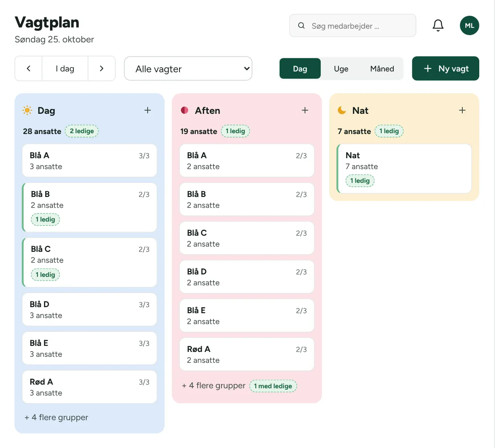This screenshot has height=448, width=495.
Task: Create a new shift with Ny vagt
Action: [x=445, y=69]
